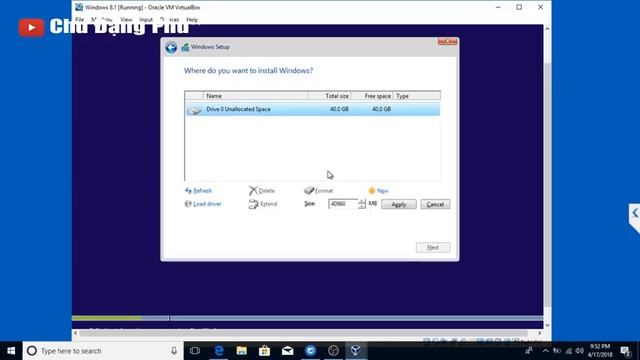Apply the new partition size
The image size is (640, 360).
399,204
